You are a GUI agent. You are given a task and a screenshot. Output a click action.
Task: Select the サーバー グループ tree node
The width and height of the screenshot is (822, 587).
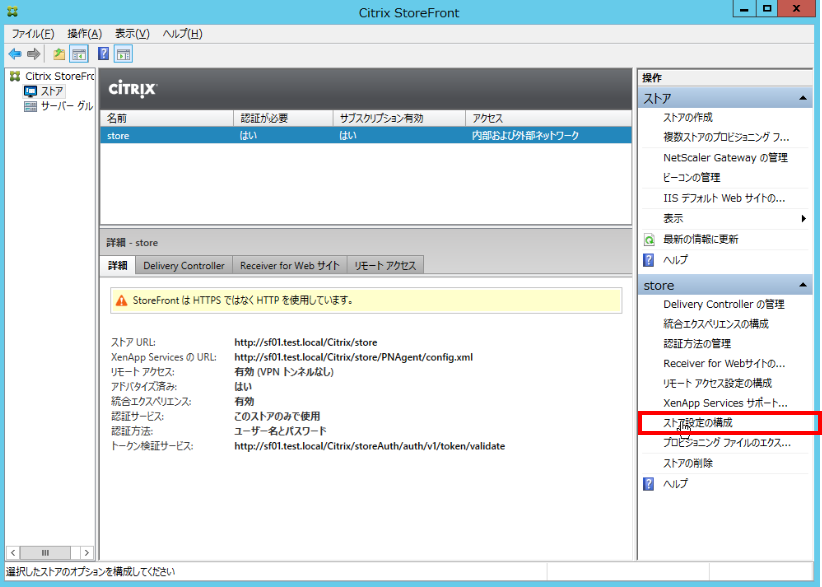[x=59, y=106]
